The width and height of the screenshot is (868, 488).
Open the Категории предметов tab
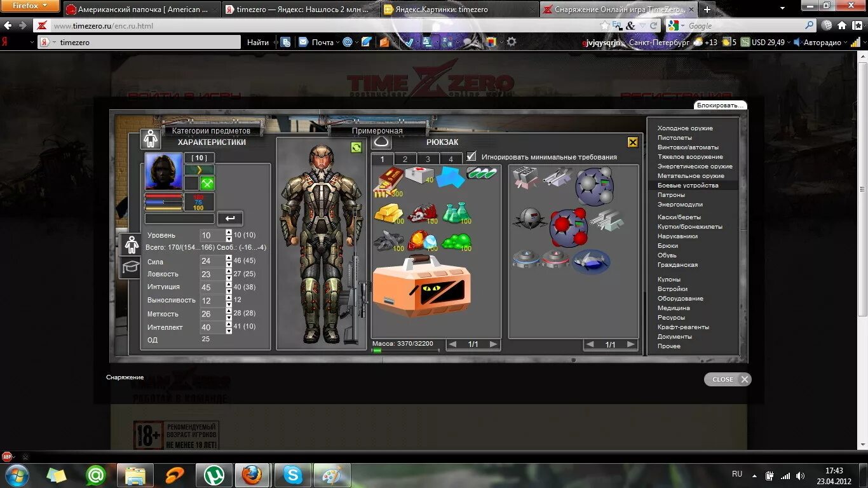[211, 130]
